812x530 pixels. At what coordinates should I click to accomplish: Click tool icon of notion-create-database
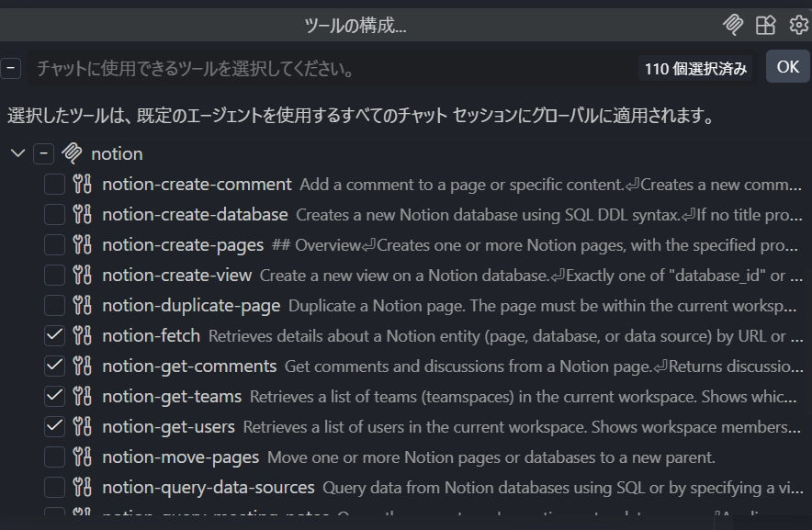click(83, 215)
